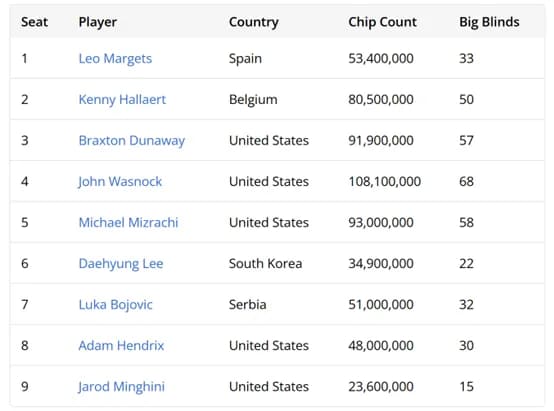Open Kenny Hallaert player profile
554x411 pixels.
point(122,100)
